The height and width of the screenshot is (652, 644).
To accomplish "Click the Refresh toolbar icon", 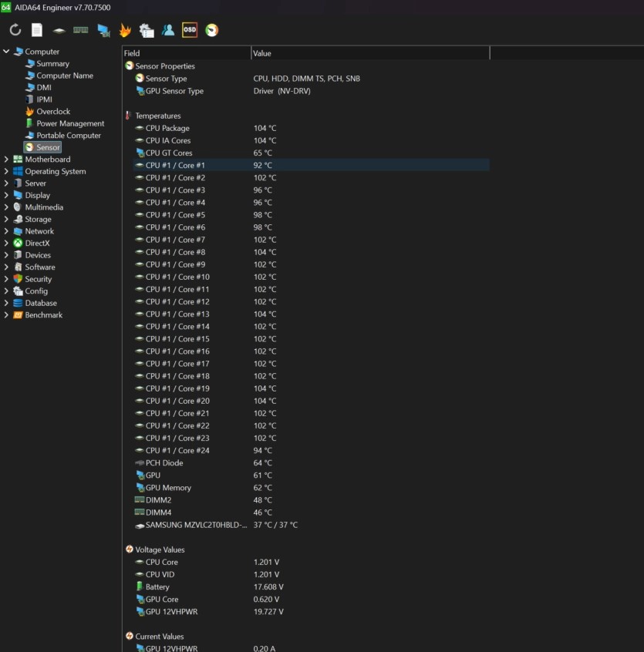I will pyautogui.click(x=15, y=30).
